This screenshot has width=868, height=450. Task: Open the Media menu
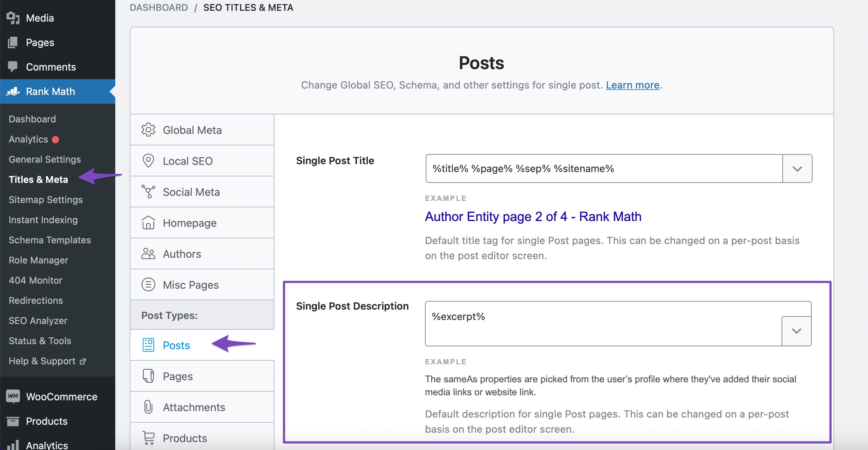58,18
